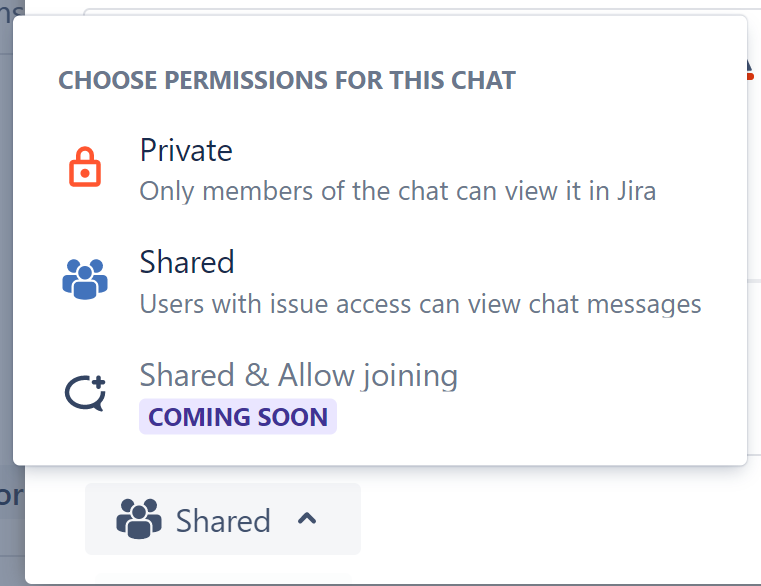
Task: Click the word 'Jira' in the Private description
Action: pyautogui.click(x=632, y=191)
